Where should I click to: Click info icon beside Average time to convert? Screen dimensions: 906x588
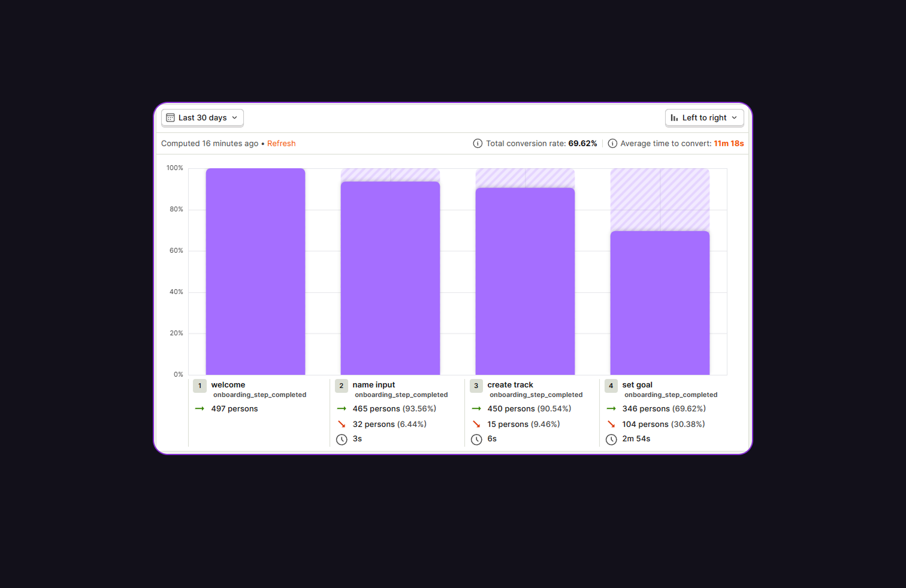pos(612,144)
